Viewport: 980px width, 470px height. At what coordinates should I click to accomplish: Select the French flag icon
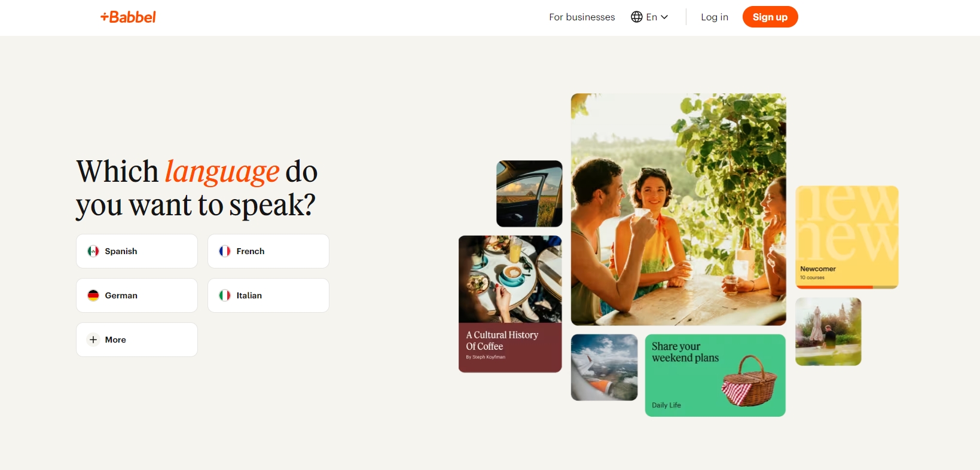(x=225, y=251)
